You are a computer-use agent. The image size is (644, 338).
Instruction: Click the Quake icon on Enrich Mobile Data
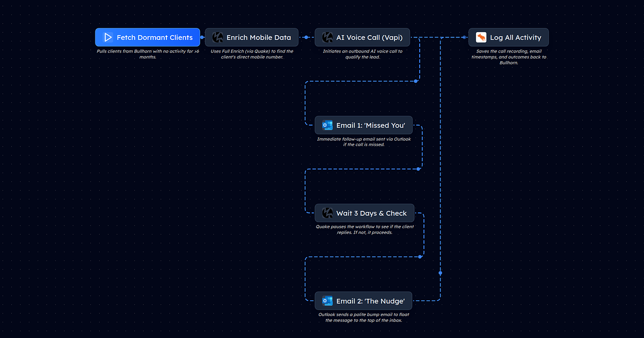pos(217,38)
